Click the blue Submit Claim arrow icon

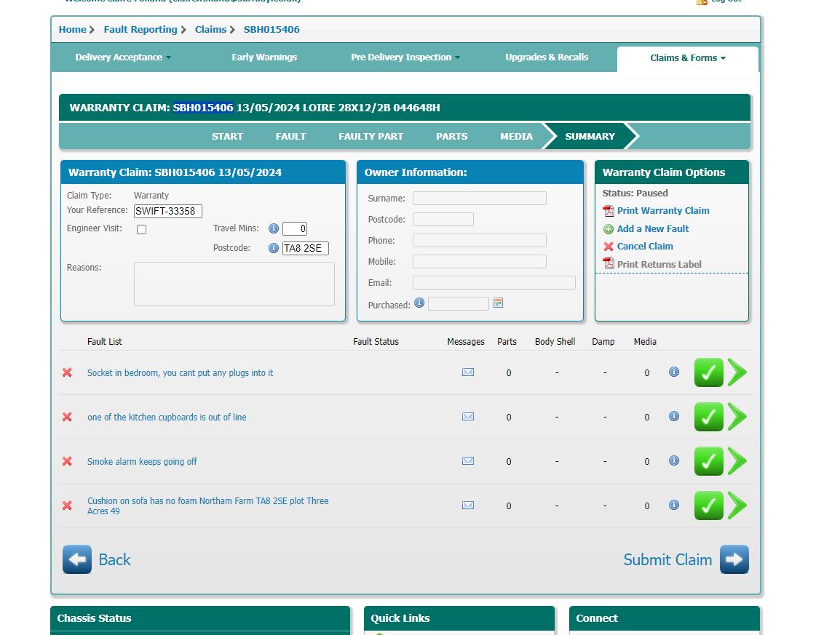734,559
